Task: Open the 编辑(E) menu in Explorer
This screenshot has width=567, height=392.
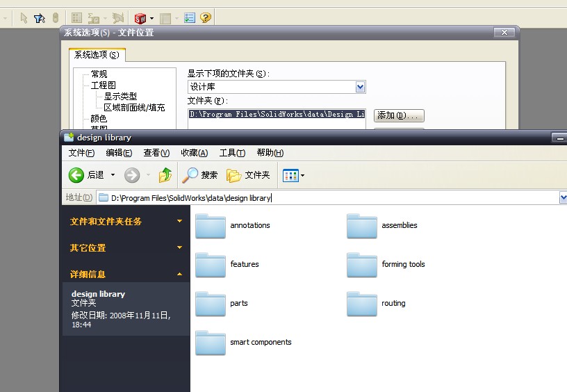Action: coord(119,153)
